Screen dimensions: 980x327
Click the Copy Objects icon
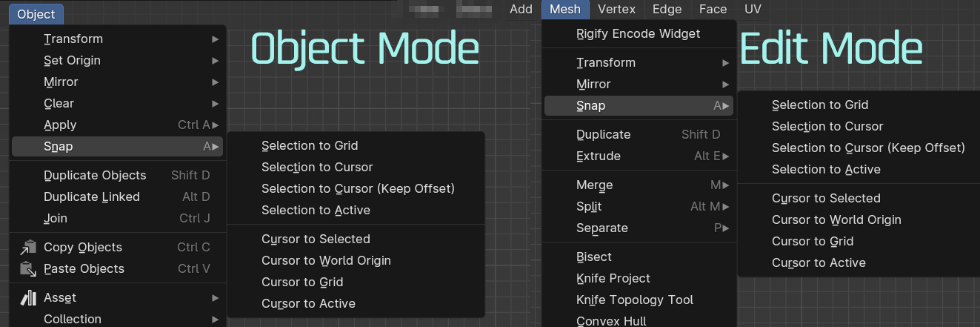[x=28, y=247]
